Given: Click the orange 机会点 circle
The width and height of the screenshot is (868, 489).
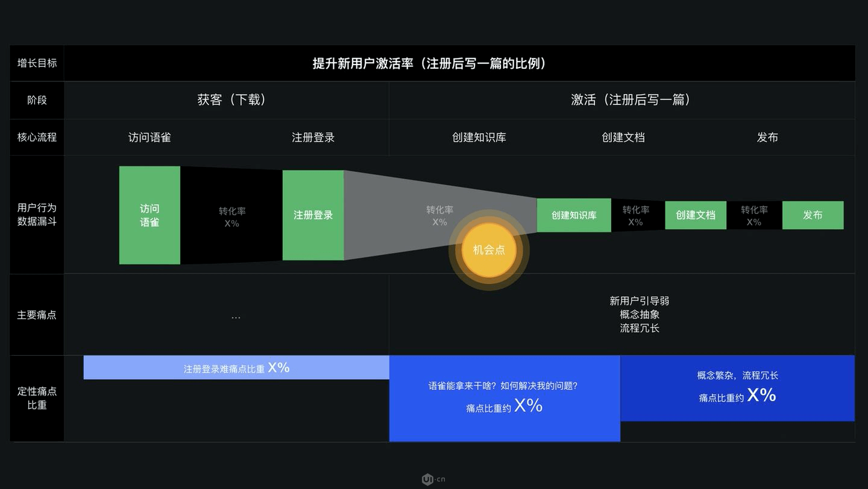Looking at the screenshot, I should click(489, 250).
